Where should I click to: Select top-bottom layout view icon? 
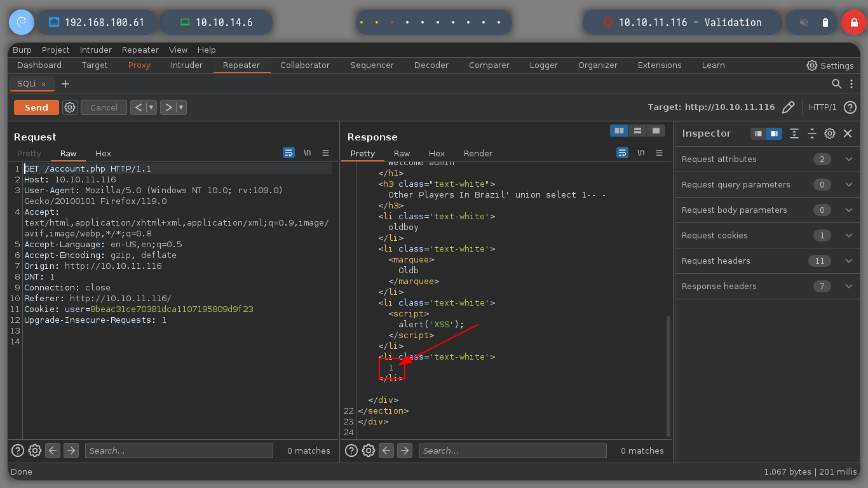[637, 130]
